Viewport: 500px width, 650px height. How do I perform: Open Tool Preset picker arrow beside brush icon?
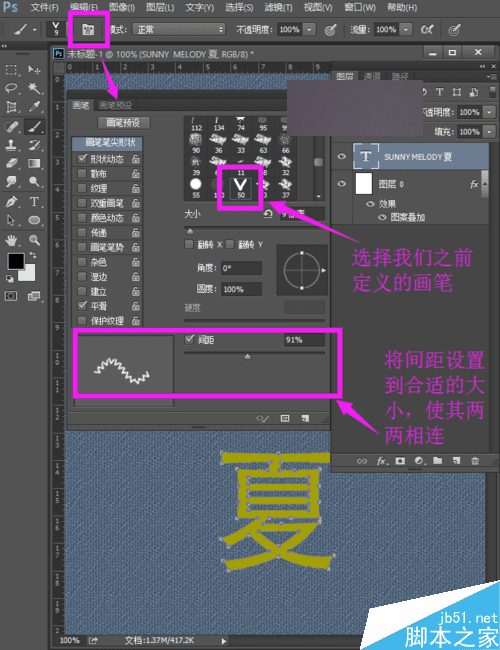point(35,30)
